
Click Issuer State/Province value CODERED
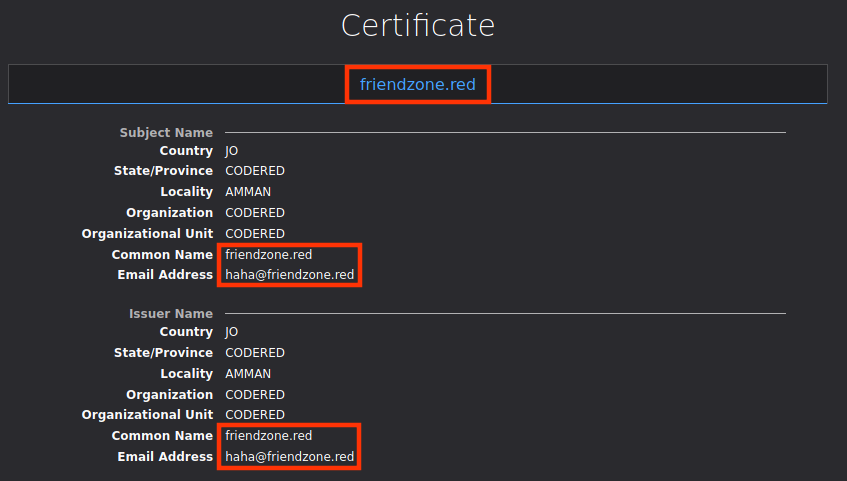pos(255,353)
